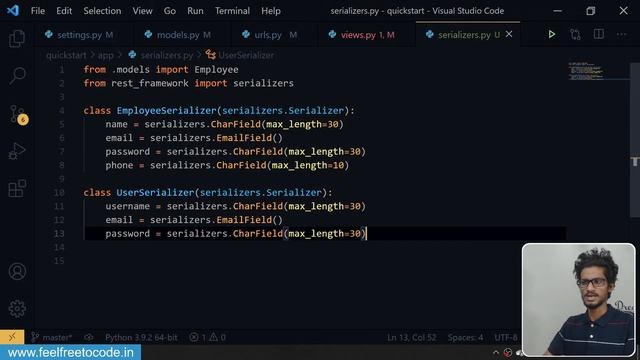This screenshot has height=360, width=640.
Task: Open More Actions ellipsis in editor toolbar
Action: point(621,34)
